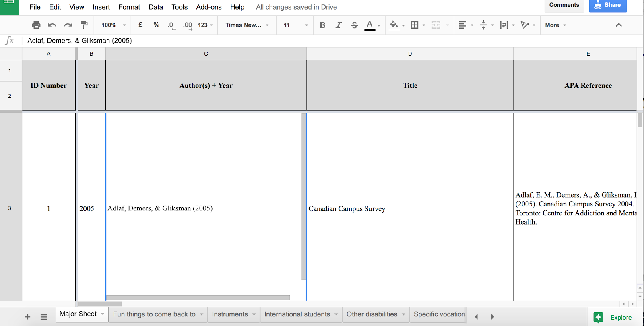Click the horizontal scrollbar thumb
Screen dimensions: 644x326
[100, 304]
